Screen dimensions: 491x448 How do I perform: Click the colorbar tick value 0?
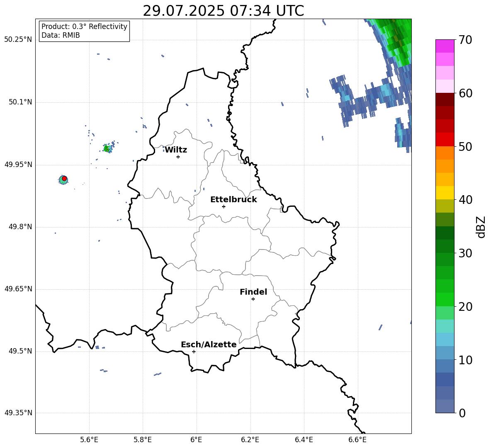coord(462,413)
